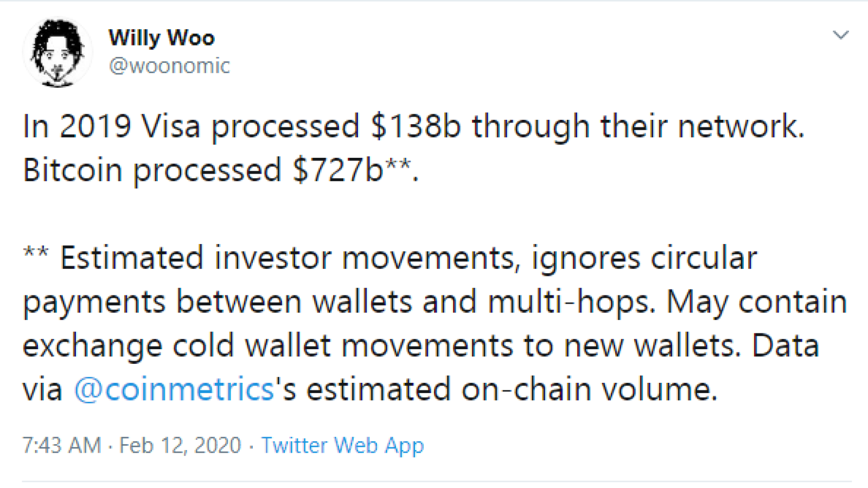
Task: Open Willy Woo's cartoon profile avatar
Action: point(57,53)
